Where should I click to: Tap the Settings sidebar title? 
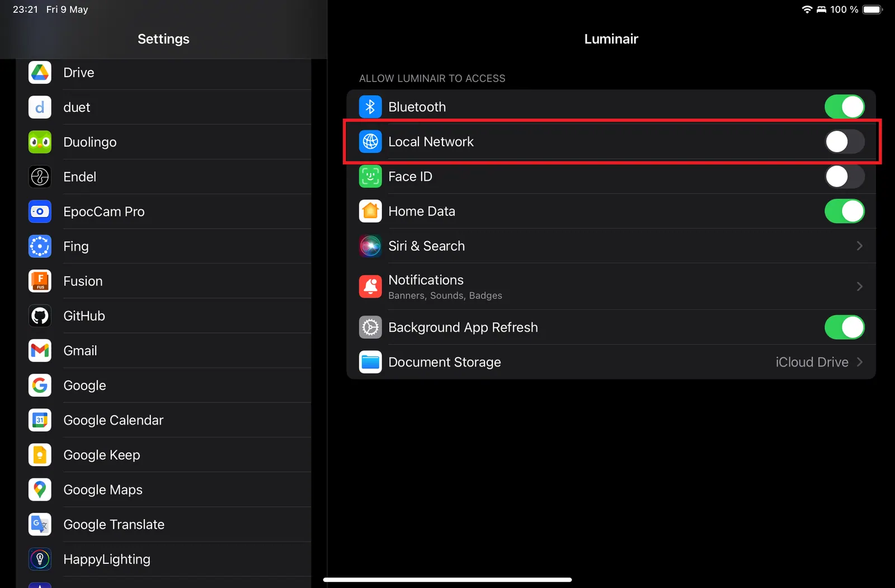[163, 39]
